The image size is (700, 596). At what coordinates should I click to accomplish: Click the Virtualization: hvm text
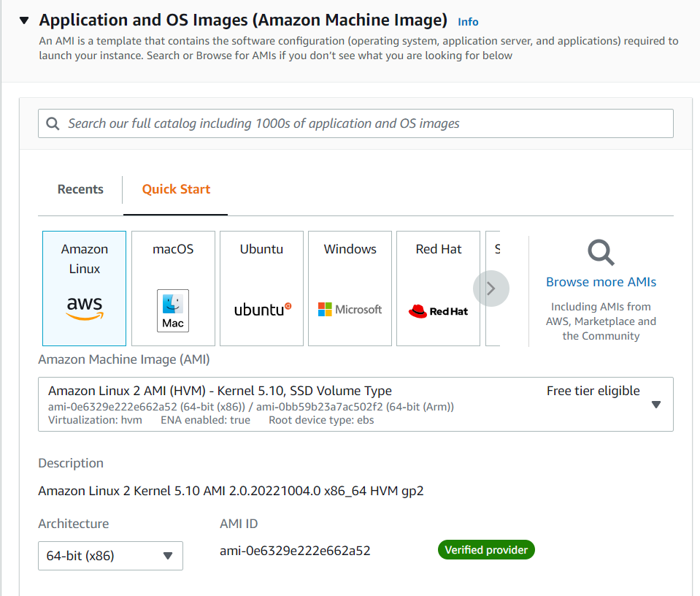pos(95,420)
